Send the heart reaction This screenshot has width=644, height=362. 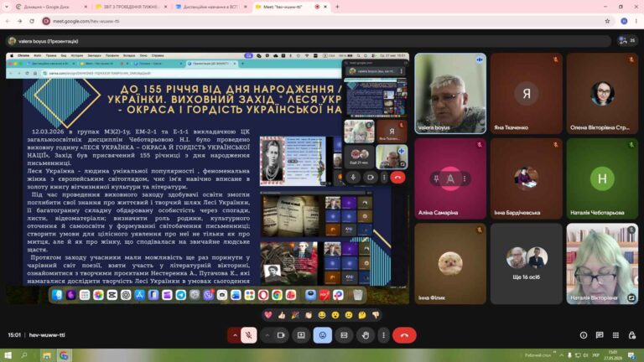point(268,315)
